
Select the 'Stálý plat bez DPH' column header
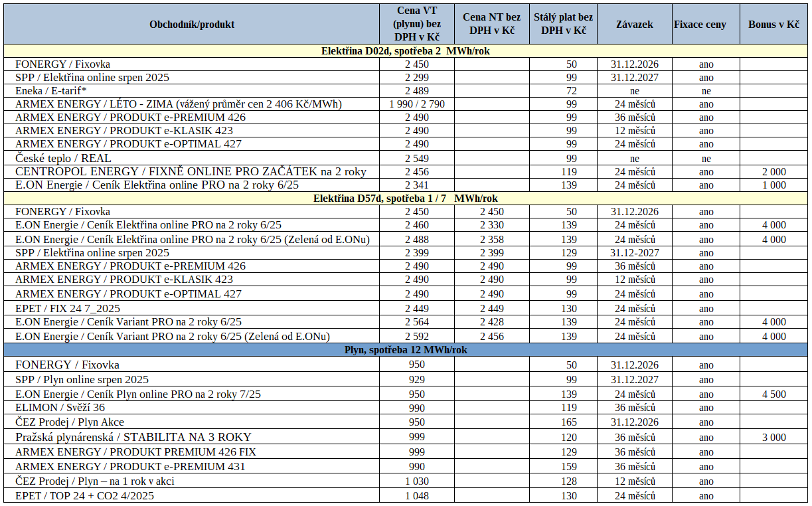pos(564,25)
